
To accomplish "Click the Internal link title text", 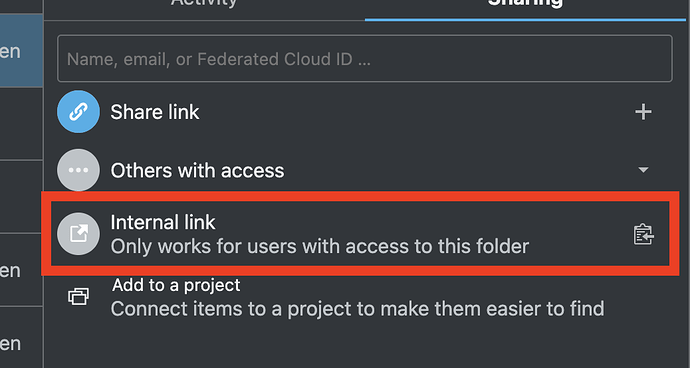I will click(x=163, y=222).
